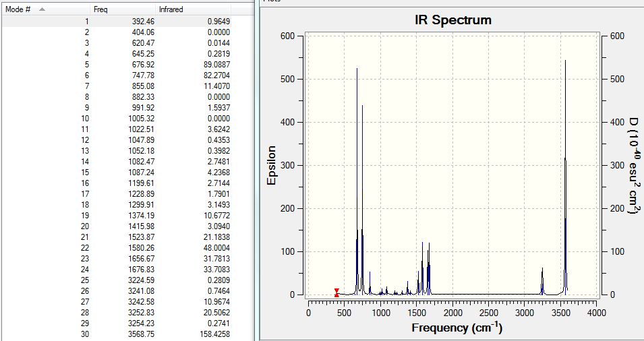Select infrared value 0.0144

click(x=218, y=42)
